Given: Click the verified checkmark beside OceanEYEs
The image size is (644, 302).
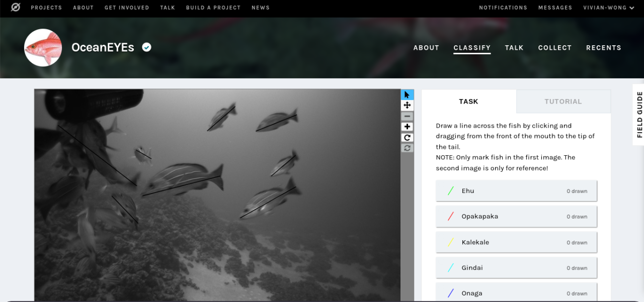Looking at the screenshot, I should [x=146, y=47].
